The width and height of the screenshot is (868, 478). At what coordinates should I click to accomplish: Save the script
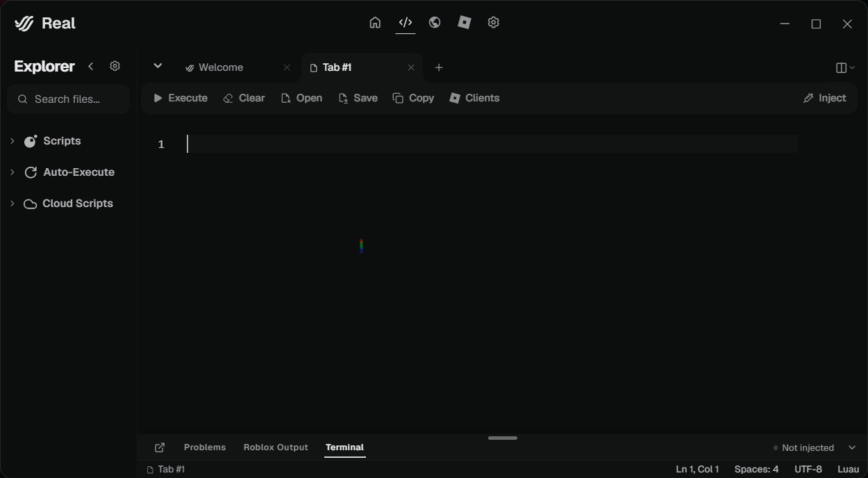click(x=358, y=98)
